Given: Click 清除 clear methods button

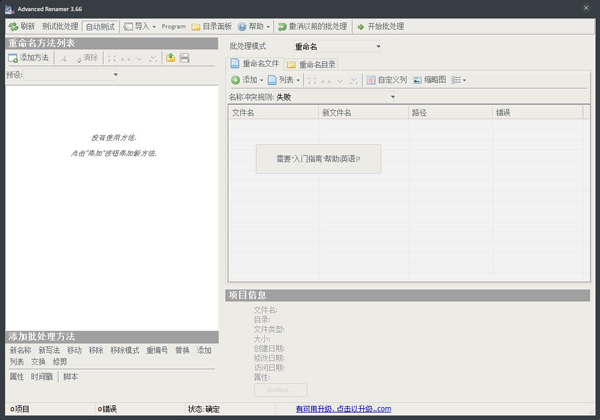Looking at the screenshot, I should 87,58.
